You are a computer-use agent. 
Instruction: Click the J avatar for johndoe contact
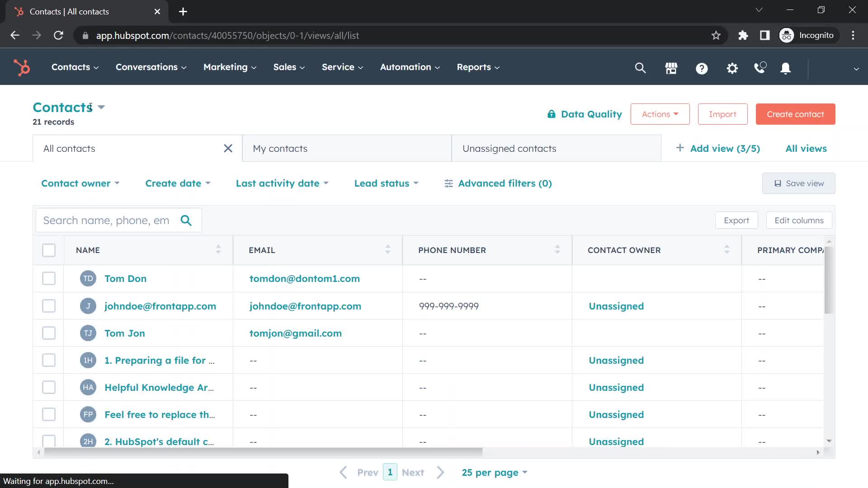pos(88,306)
